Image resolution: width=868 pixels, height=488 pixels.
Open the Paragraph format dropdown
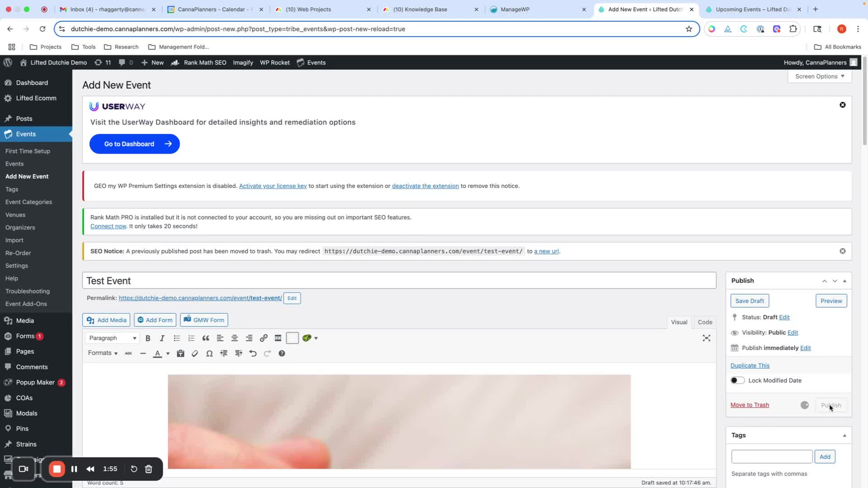112,338
